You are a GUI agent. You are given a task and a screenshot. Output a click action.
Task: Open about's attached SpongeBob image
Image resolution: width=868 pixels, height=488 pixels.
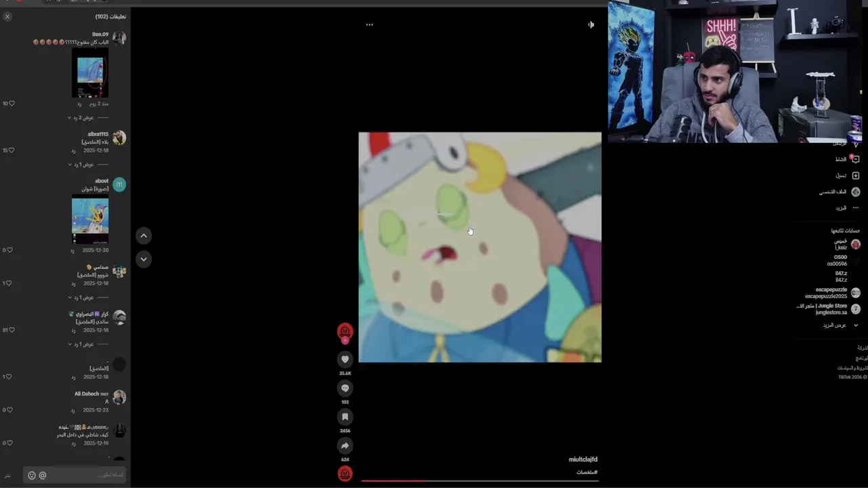tap(90, 220)
